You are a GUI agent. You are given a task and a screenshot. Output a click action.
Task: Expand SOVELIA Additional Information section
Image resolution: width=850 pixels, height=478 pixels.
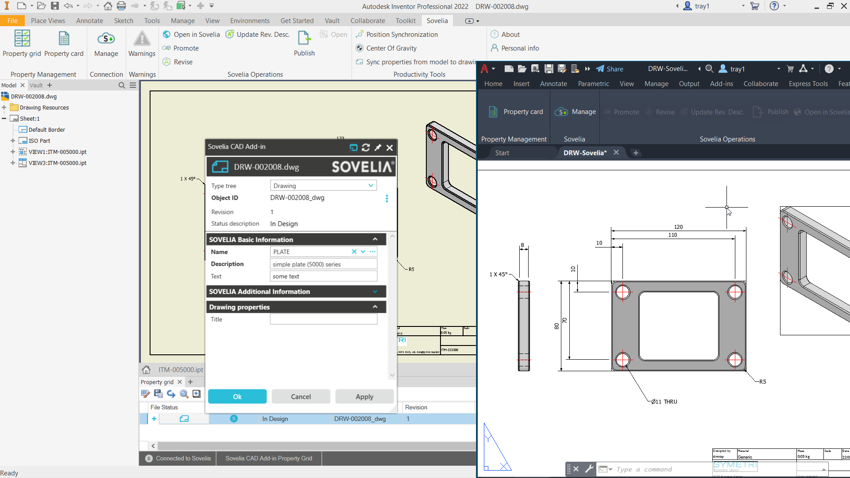coord(375,292)
